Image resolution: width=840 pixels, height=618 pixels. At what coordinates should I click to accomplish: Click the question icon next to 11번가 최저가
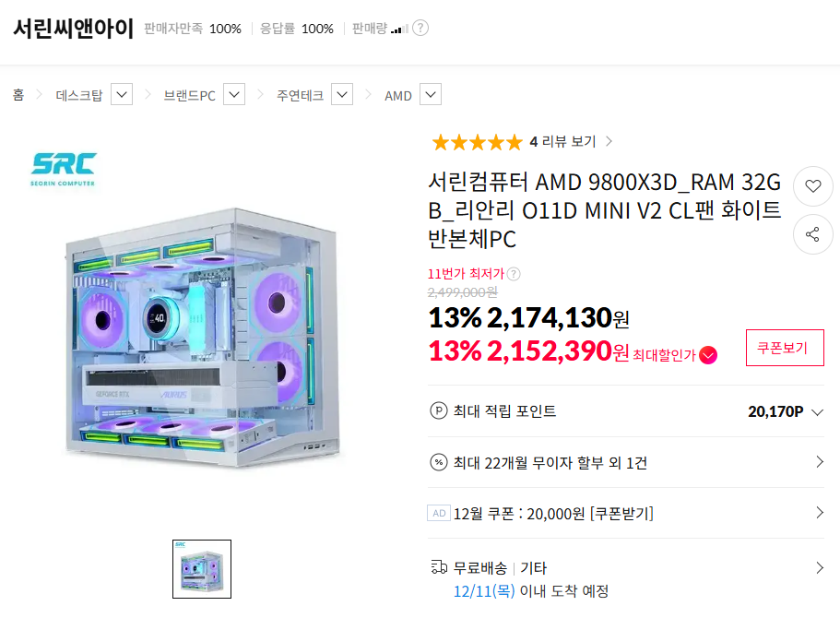tap(514, 273)
